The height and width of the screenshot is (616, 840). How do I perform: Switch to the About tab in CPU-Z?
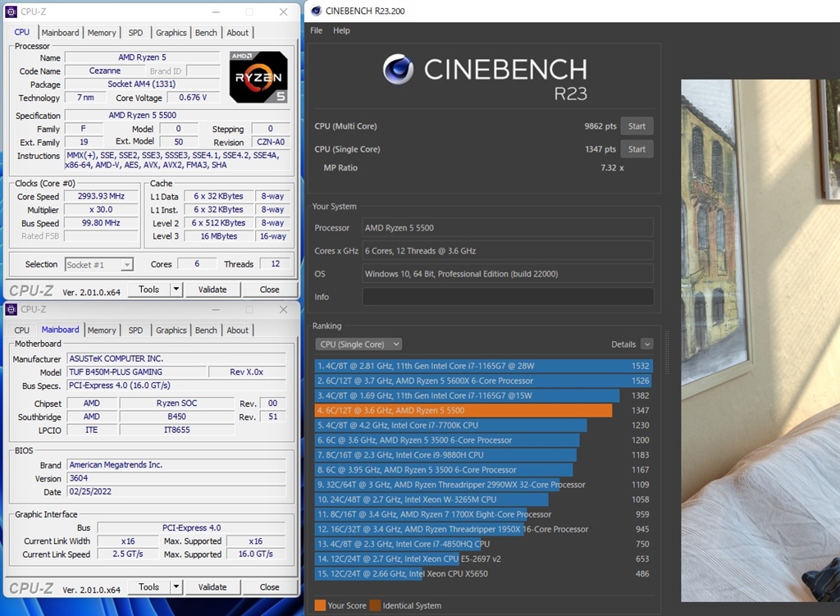click(x=238, y=32)
